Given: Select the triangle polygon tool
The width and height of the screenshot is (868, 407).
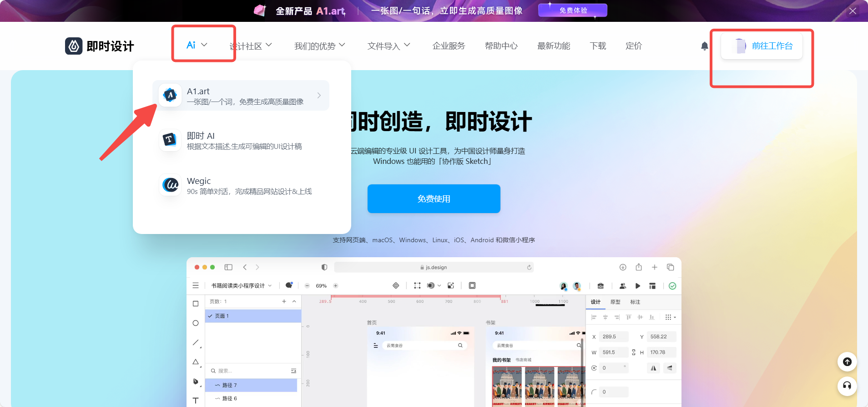Looking at the screenshot, I should (x=196, y=362).
